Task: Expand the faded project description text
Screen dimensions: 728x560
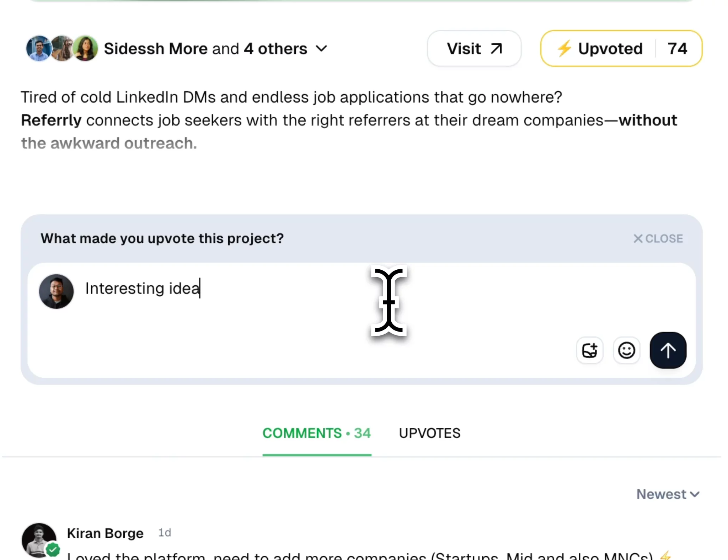Action: click(x=109, y=143)
